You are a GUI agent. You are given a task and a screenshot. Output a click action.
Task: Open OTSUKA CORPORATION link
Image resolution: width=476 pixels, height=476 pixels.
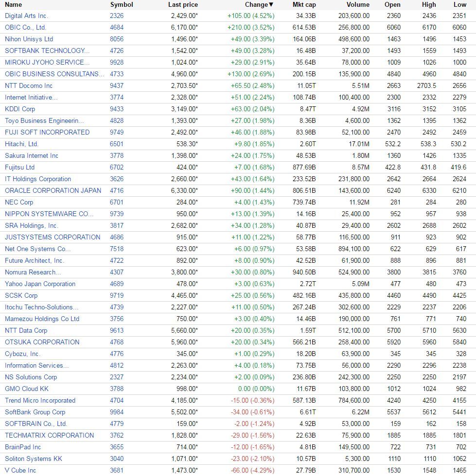(42, 342)
